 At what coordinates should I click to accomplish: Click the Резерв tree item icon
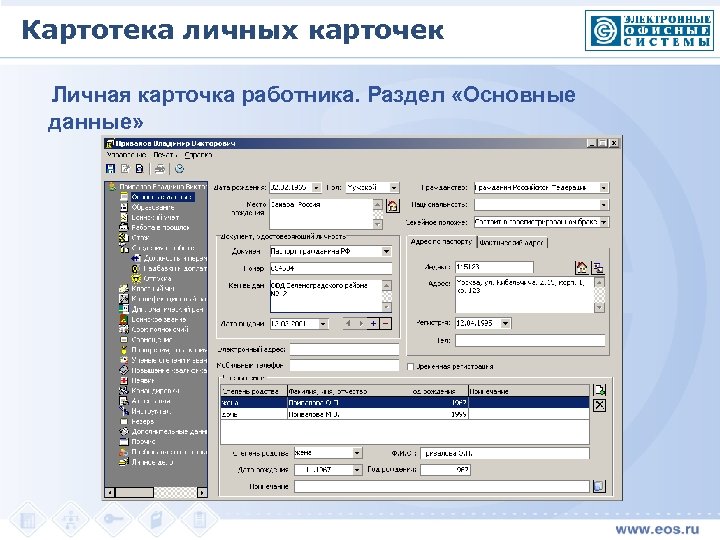click(x=124, y=421)
